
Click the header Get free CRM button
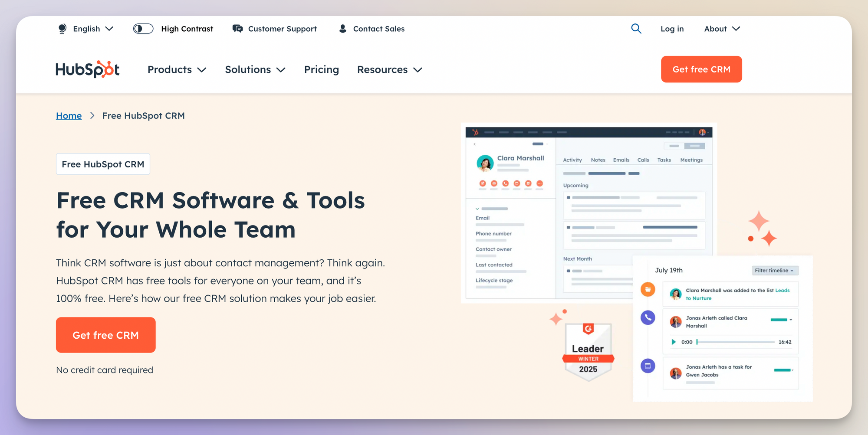(x=701, y=69)
